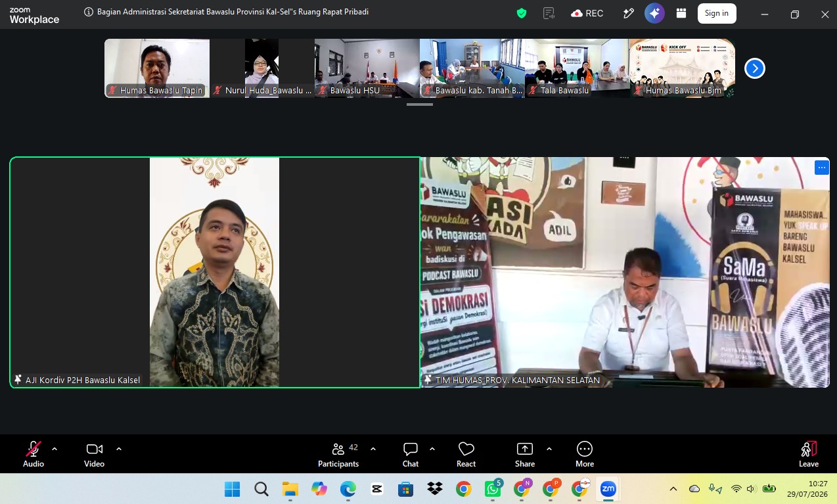Click the TIM HUMAS_PROV. KALIMANTAN SELATAN label
837x504 pixels.
517,380
